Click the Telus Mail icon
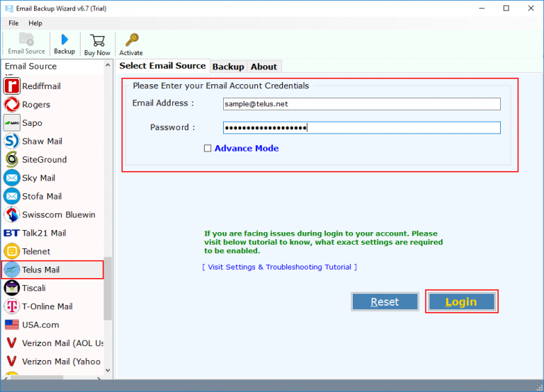Viewport: 544px width, 392px height. coord(12,270)
